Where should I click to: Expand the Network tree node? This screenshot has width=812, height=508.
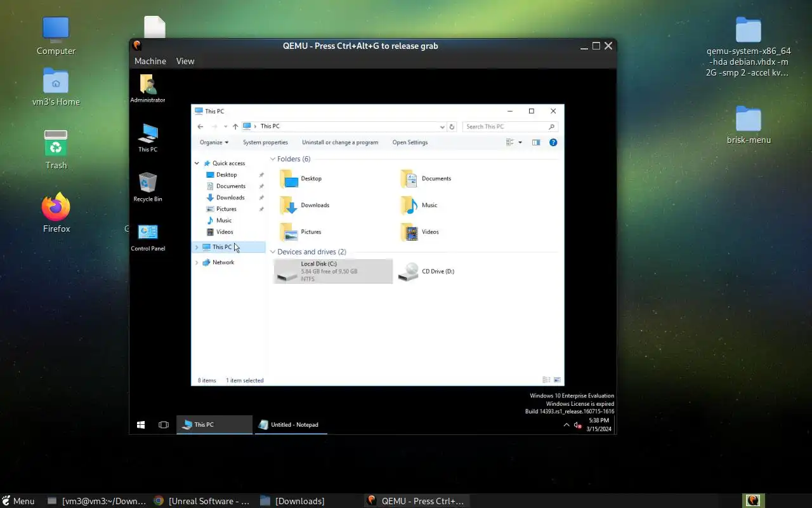click(197, 262)
